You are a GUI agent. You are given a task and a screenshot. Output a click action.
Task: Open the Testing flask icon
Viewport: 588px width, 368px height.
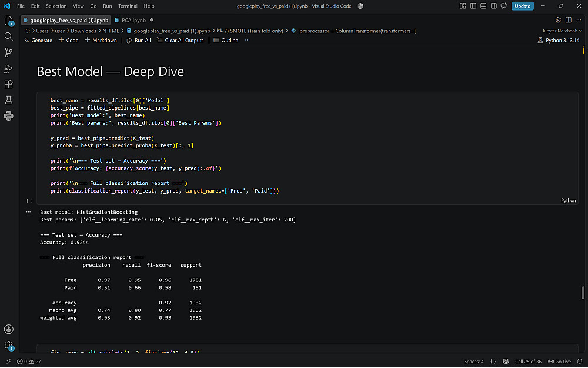tap(9, 100)
